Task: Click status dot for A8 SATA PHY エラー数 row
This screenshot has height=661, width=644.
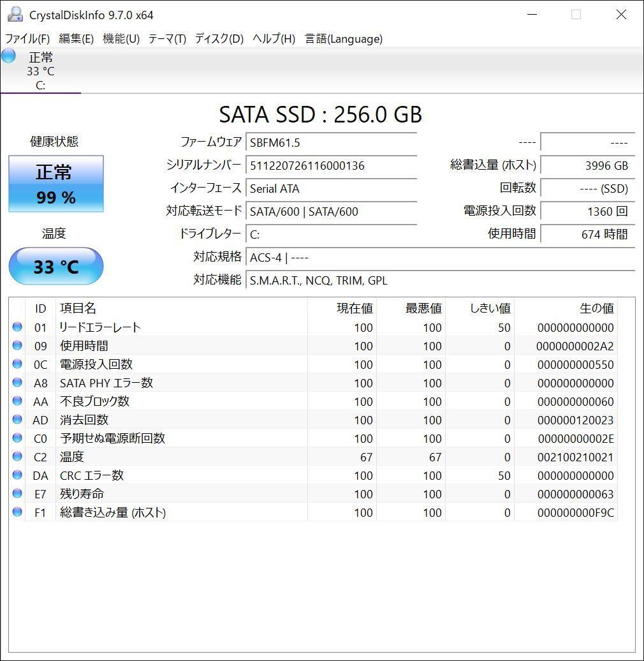Action: coord(17,382)
